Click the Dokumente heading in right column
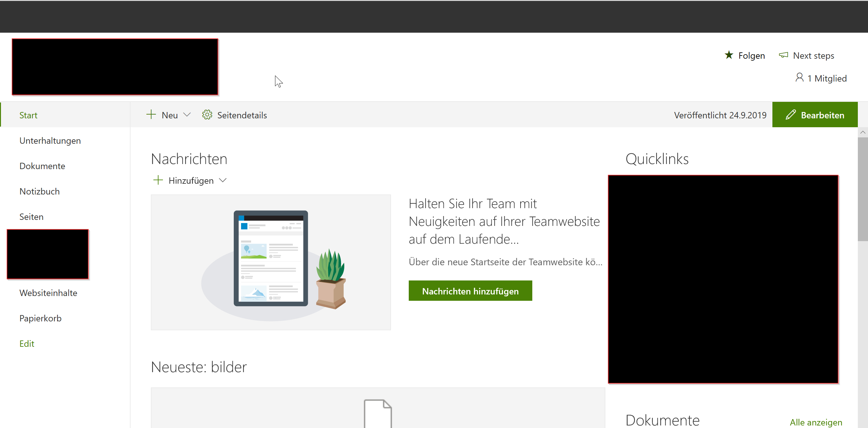868x428 pixels. [x=663, y=421]
